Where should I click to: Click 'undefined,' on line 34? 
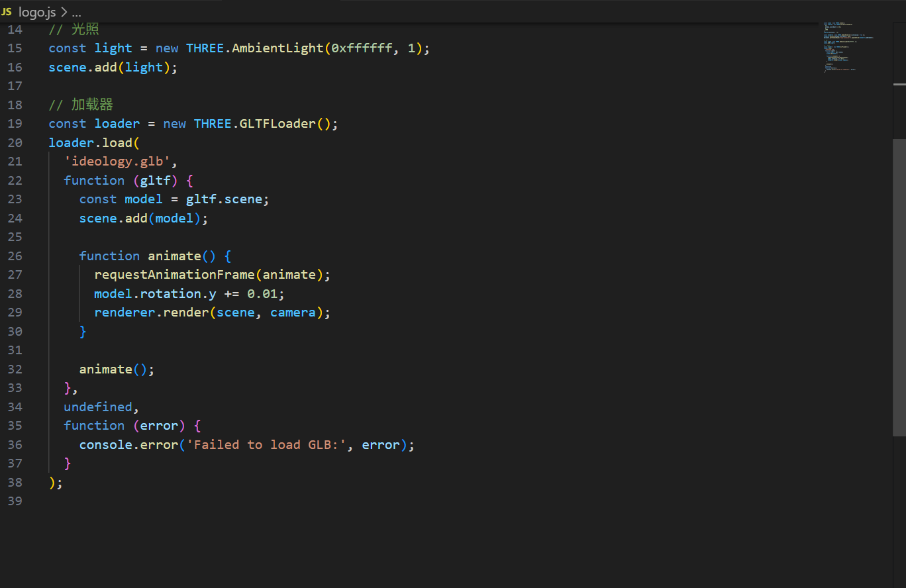point(101,407)
